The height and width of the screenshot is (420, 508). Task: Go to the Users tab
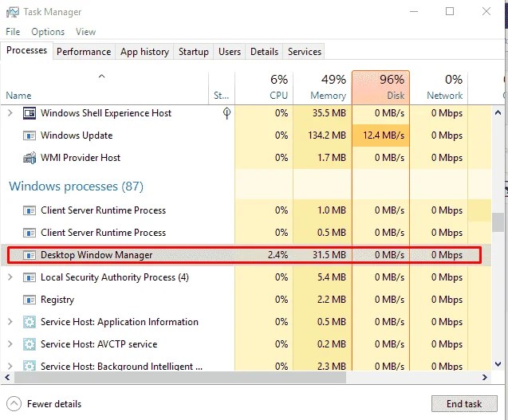point(230,52)
